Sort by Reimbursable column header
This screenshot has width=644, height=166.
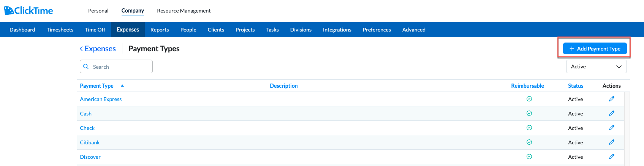click(527, 86)
